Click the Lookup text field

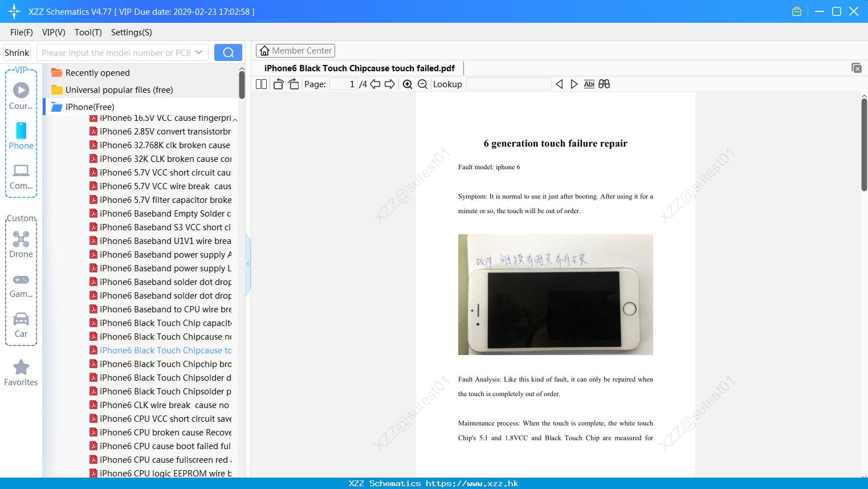pyautogui.click(x=509, y=84)
